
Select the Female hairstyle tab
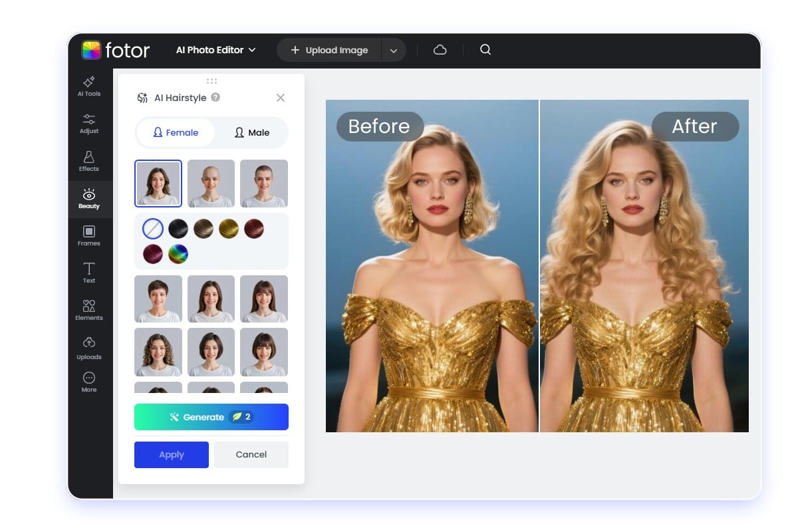(x=175, y=132)
